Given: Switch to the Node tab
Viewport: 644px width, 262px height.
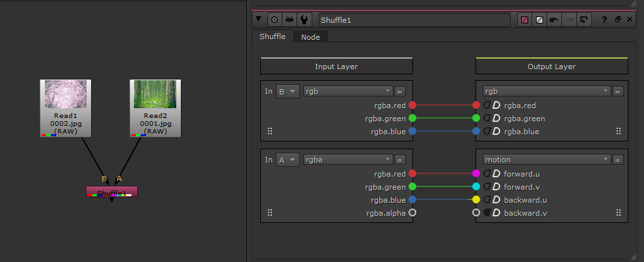Looking at the screenshot, I should pyautogui.click(x=310, y=37).
